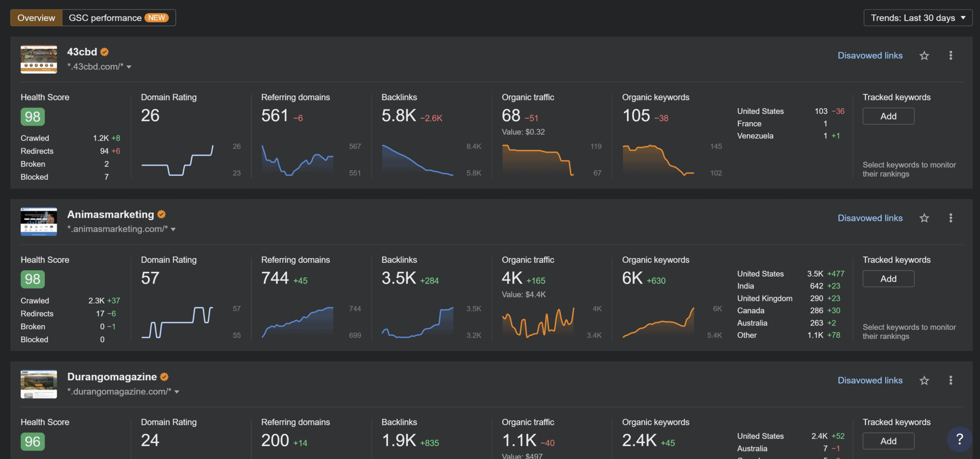Screen dimensions: 980x459
Task: Star the Durangomagazine project as favorite
Action: 924,380
